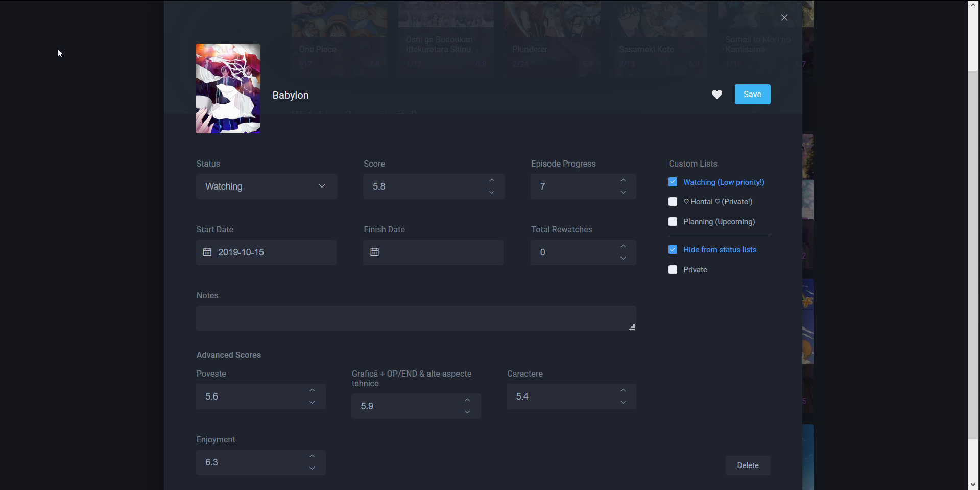This screenshot has height=490, width=980.
Task: Click the Babylon cover thumbnail
Action: pyautogui.click(x=228, y=89)
